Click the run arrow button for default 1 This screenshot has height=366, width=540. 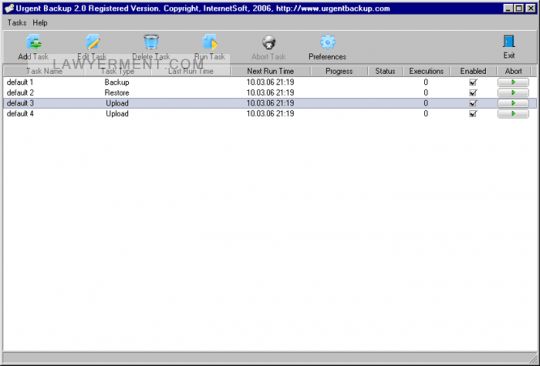pyautogui.click(x=513, y=82)
